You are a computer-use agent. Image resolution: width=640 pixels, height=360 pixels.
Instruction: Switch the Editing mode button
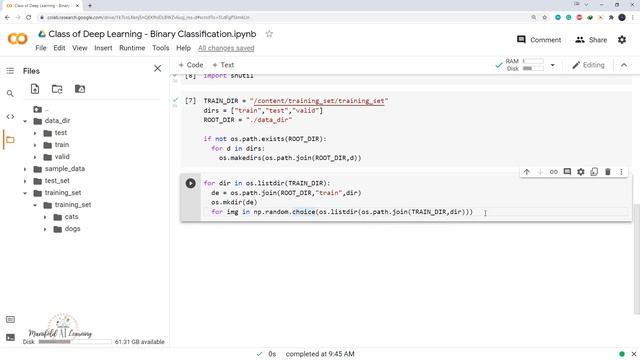pos(588,65)
